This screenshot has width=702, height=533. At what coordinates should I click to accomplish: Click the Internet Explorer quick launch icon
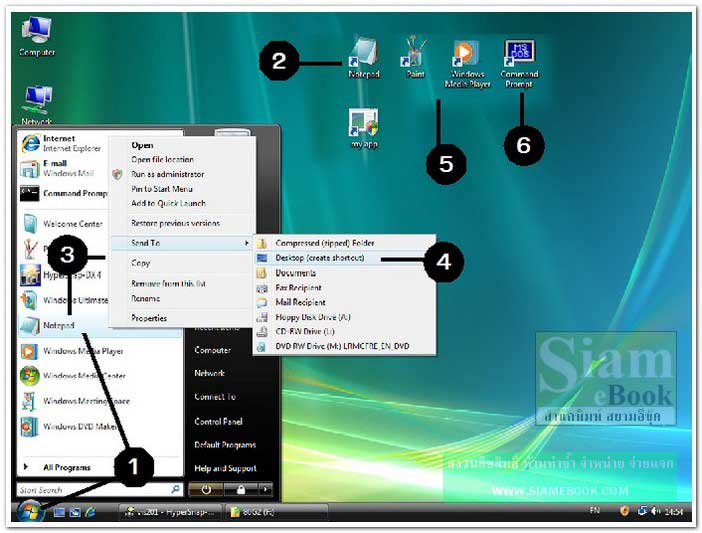(90, 512)
